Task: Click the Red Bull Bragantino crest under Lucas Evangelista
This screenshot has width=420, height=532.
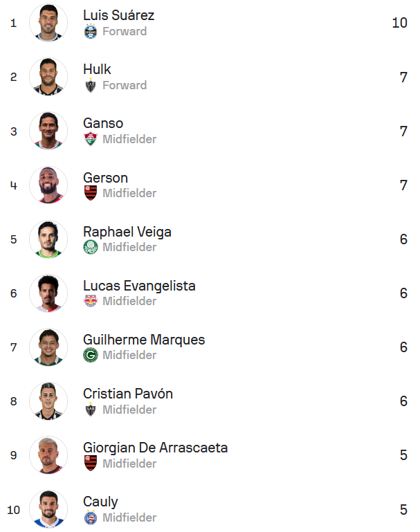Action: click(x=90, y=301)
